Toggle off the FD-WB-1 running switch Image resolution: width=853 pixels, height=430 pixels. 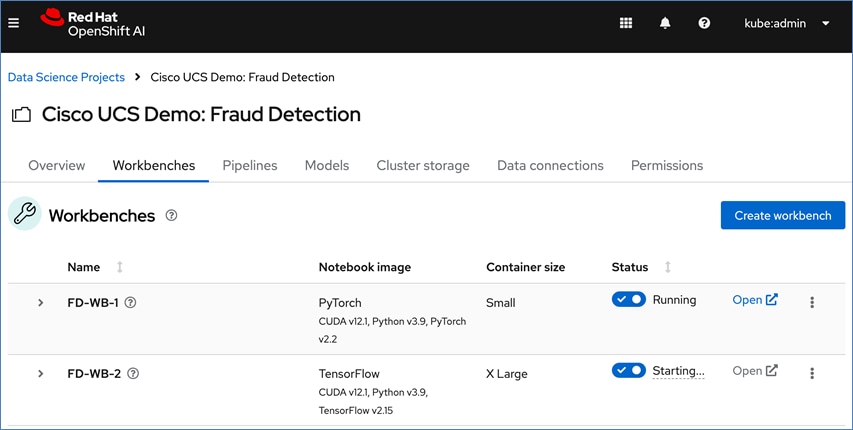click(x=628, y=299)
